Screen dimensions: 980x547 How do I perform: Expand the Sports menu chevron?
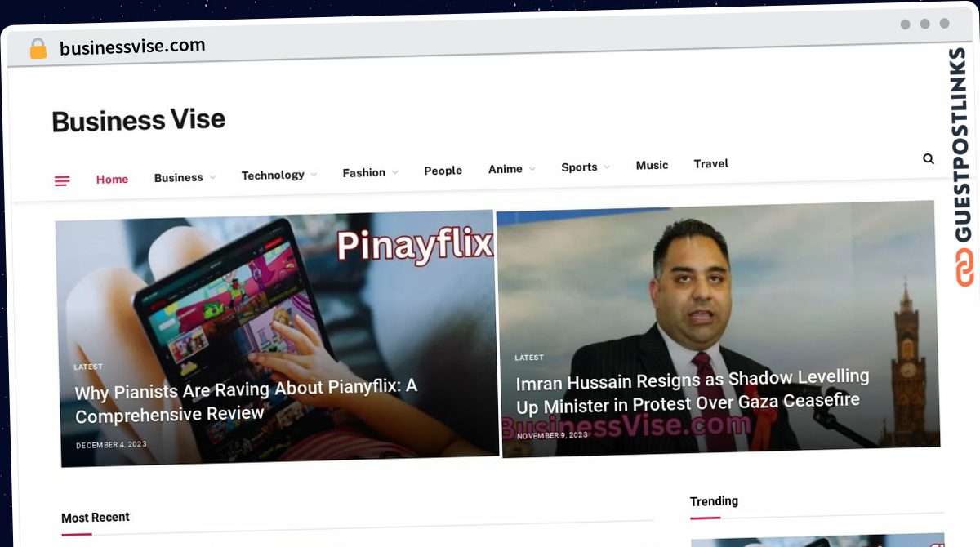click(607, 167)
